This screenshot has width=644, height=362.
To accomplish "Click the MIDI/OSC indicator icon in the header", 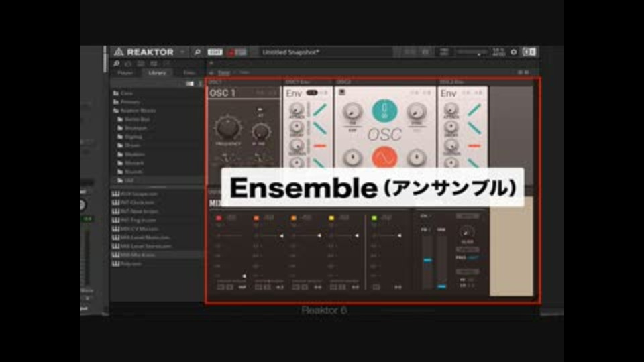I will (x=444, y=52).
